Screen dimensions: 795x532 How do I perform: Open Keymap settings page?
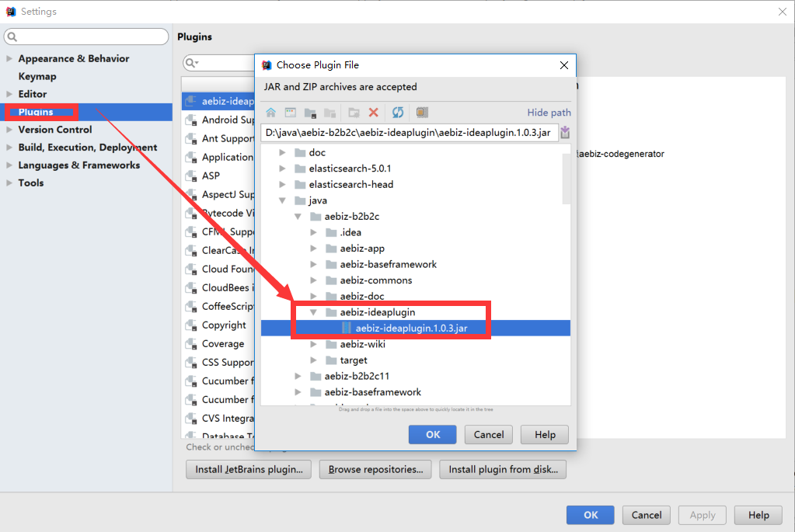tap(37, 77)
